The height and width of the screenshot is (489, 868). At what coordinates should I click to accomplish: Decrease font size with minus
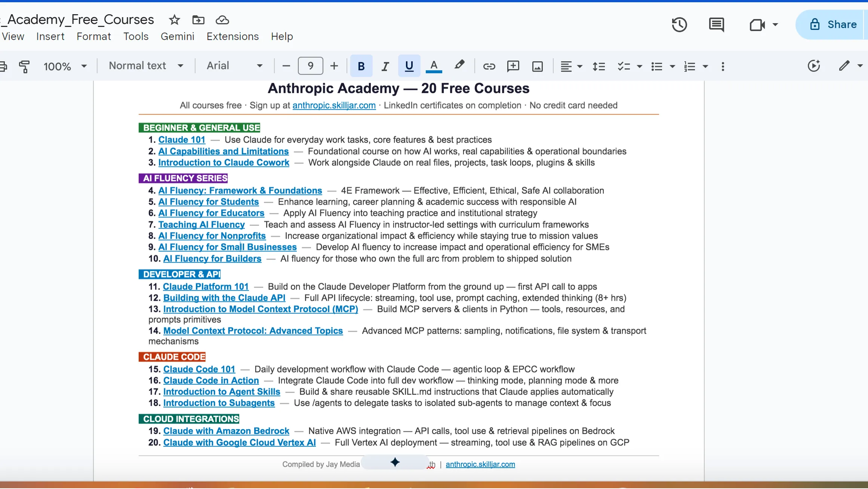[x=286, y=66]
